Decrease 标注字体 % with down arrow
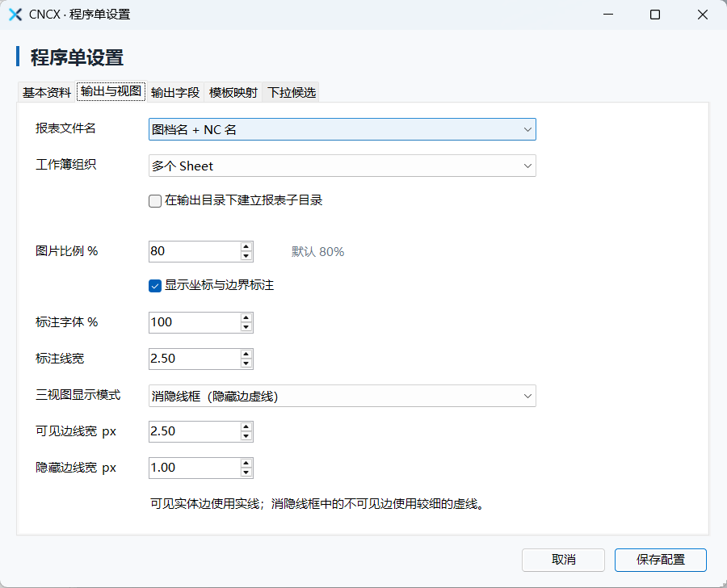The image size is (727, 588). pyautogui.click(x=246, y=327)
